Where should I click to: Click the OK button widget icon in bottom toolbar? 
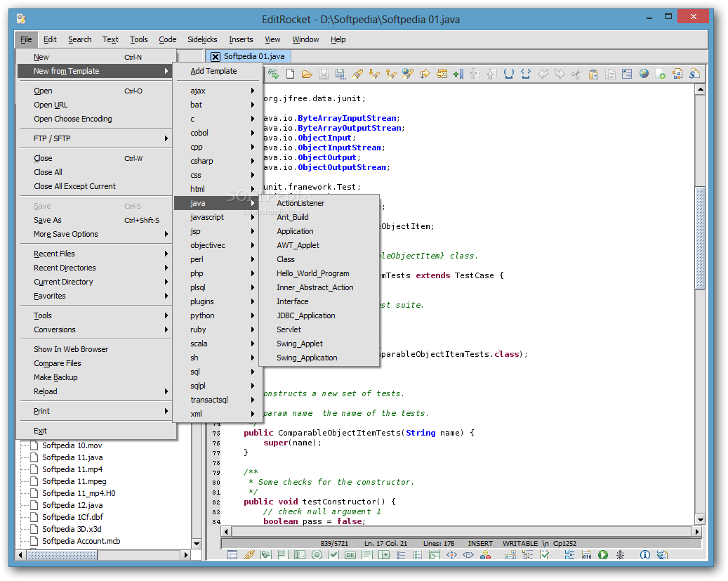tap(350, 554)
